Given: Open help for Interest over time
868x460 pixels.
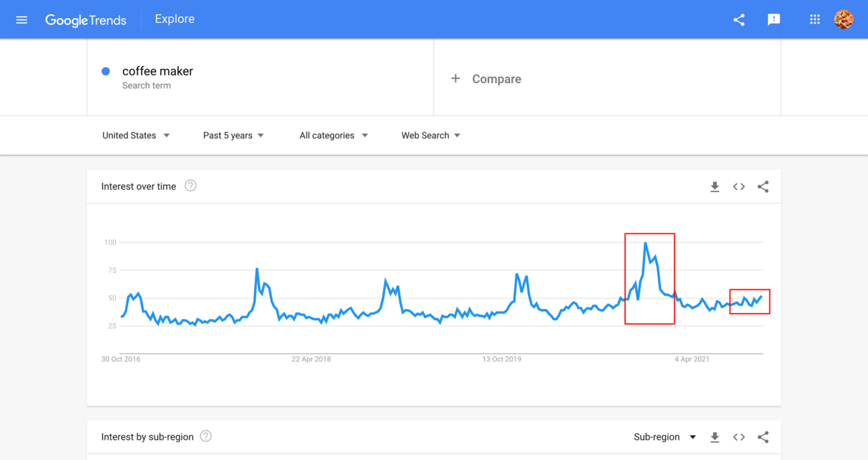Looking at the screenshot, I should point(191,186).
